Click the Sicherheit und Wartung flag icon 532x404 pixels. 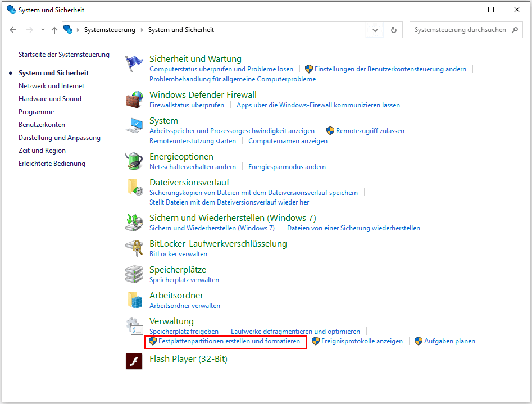(134, 63)
